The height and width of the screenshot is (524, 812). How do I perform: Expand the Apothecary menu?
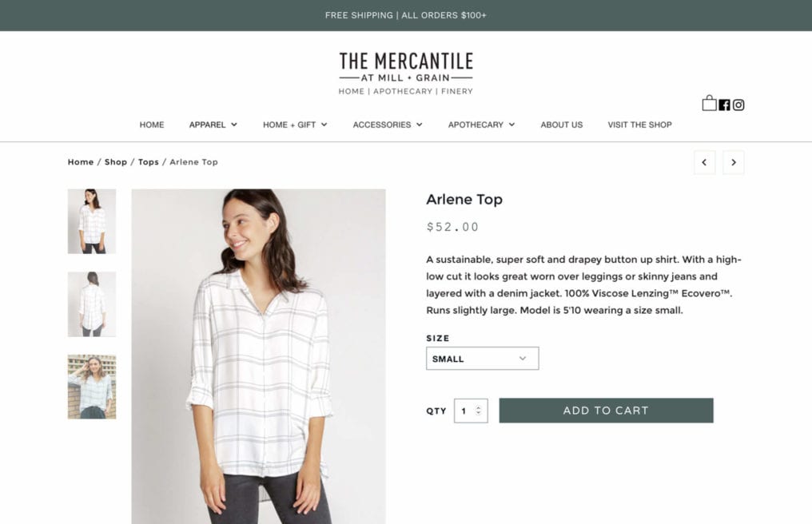pos(482,125)
